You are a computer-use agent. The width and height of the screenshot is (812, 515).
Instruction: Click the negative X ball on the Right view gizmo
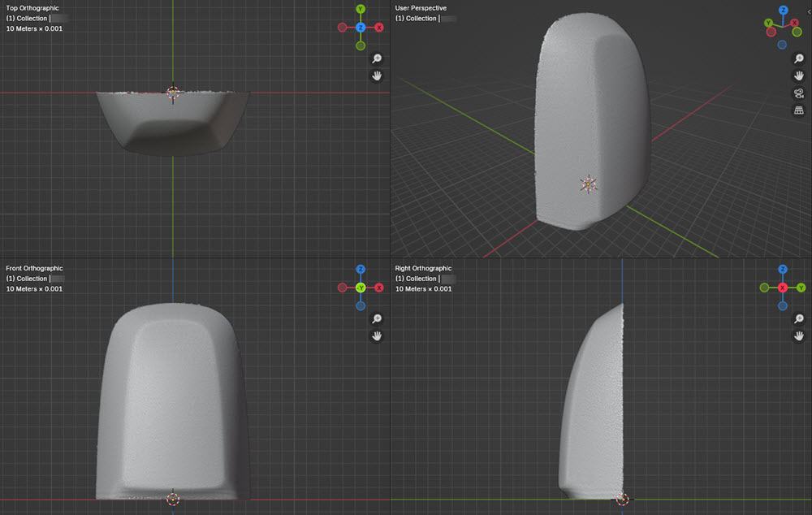(x=783, y=288)
